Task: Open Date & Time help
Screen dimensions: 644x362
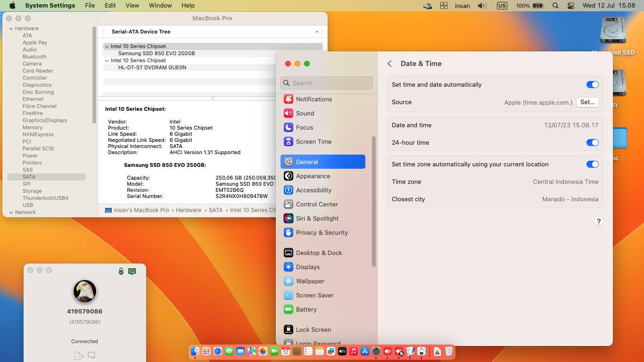Action: (598, 222)
